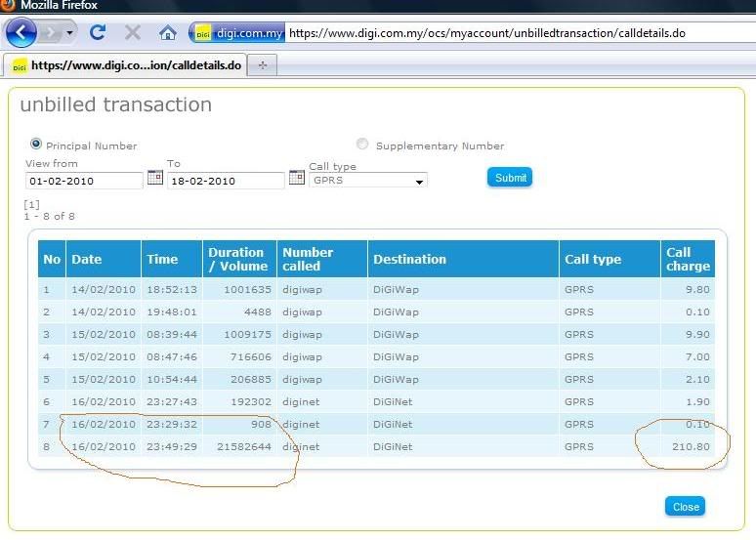
Task: Click the Stop loading X icon
Action: (133, 33)
